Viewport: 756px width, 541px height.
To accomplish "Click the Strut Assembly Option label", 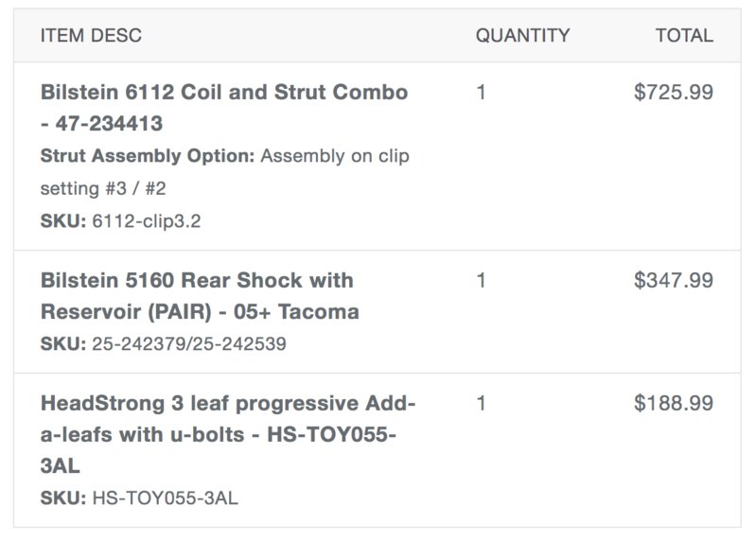I will click(x=147, y=156).
